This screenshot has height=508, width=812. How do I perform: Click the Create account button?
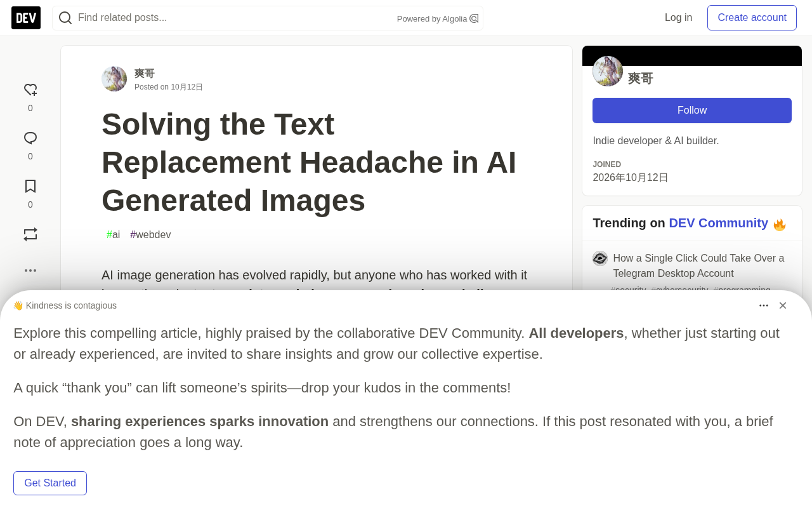752,18
